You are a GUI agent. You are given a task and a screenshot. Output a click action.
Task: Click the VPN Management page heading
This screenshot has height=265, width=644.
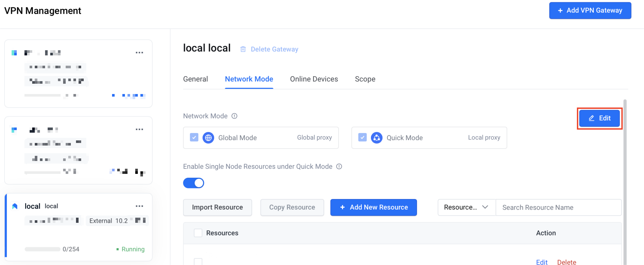coord(43,11)
